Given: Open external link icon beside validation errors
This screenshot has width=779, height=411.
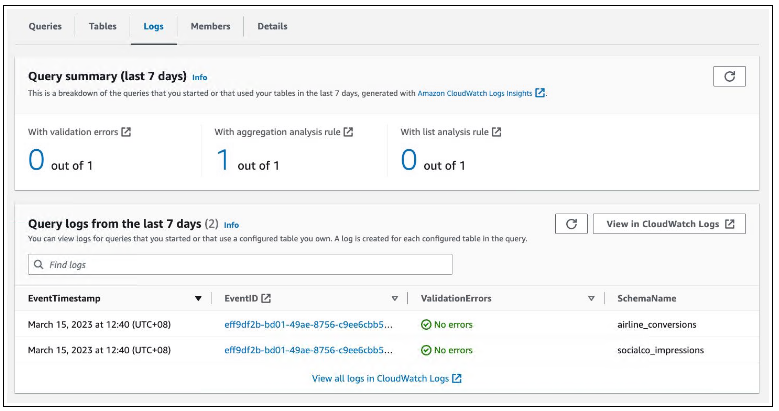Looking at the screenshot, I should pyautogui.click(x=126, y=132).
